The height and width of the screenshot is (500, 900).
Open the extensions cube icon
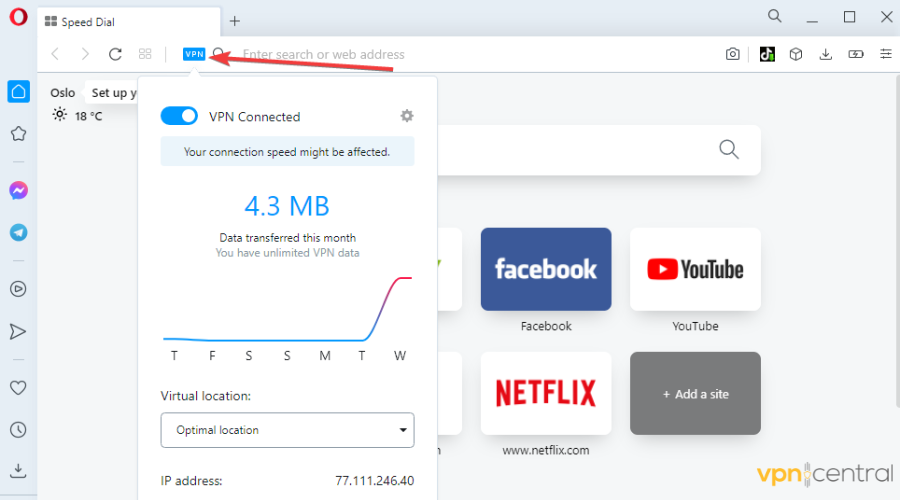796,54
